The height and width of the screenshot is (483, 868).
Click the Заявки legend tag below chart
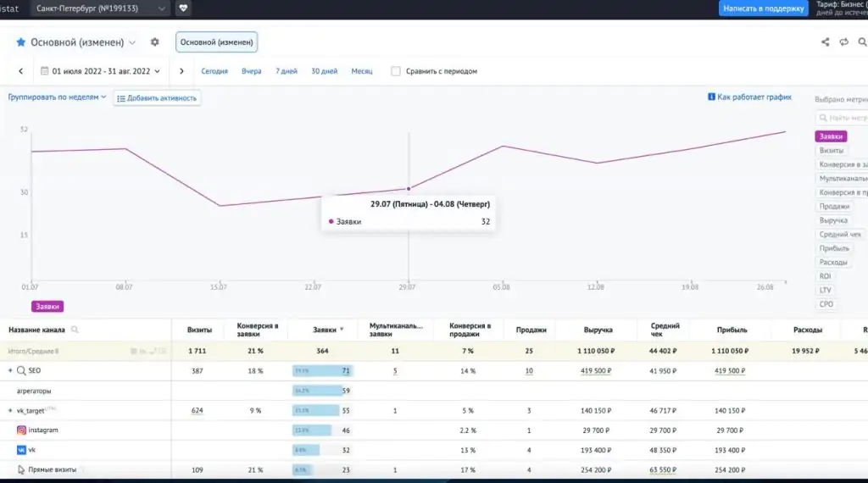(x=47, y=307)
